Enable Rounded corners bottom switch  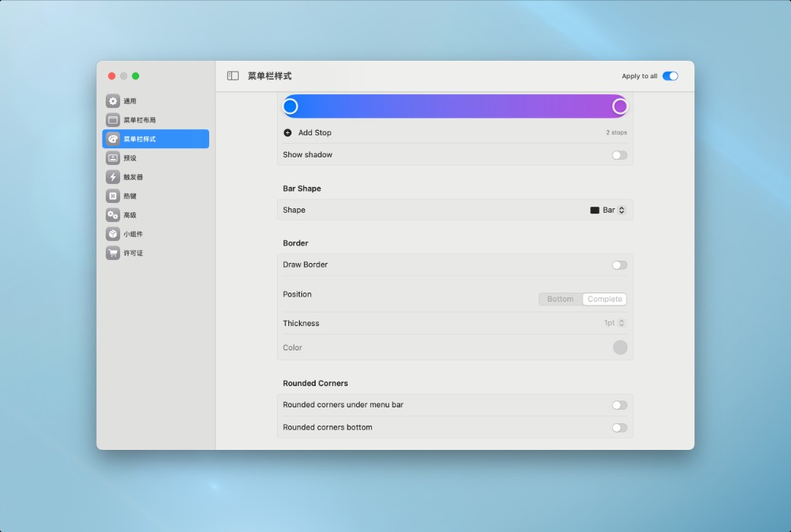pyautogui.click(x=619, y=428)
